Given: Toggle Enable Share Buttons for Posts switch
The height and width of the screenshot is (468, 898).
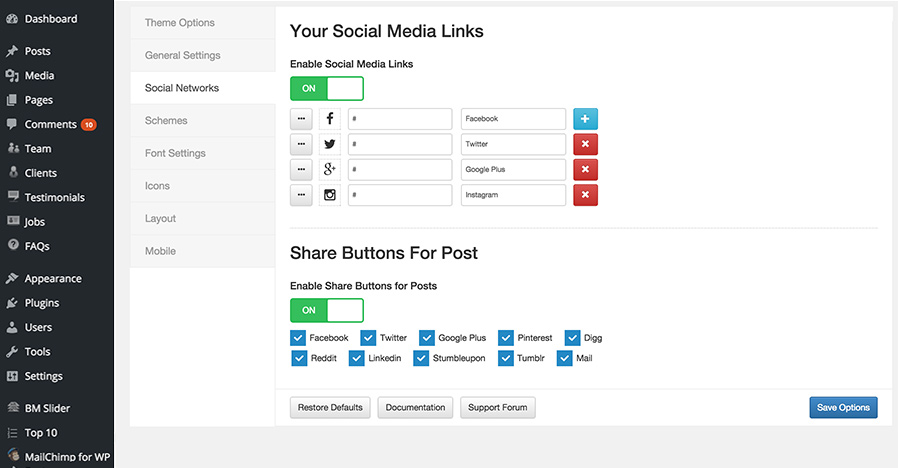Looking at the screenshot, I should coord(326,310).
